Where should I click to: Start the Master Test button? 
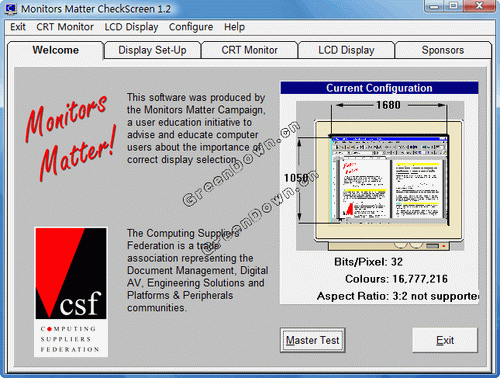point(313,340)
